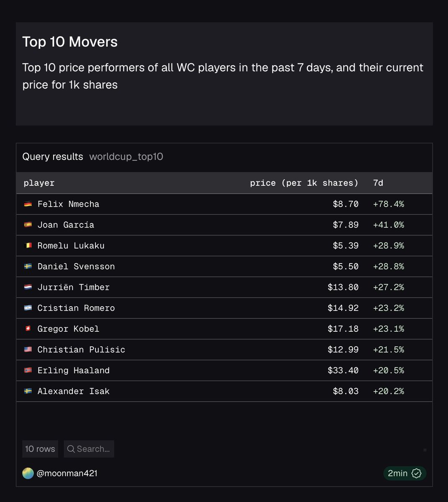Click the Spanish flag icon beside Joan García
Screen dimensions: 448x502
pyautogui.click(x=28, y=225)
